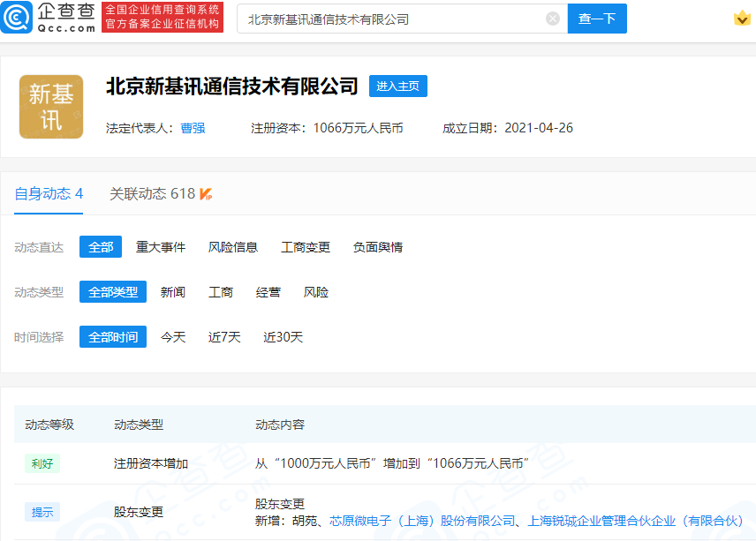
Task: Choose 新闻 dynamic type
Action: [173, 292]
